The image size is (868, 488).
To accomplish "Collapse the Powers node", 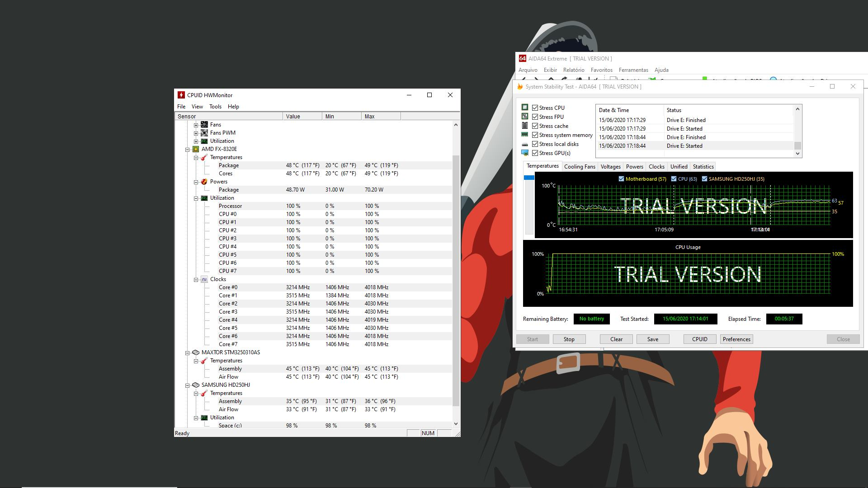I will tap(196, 182).
